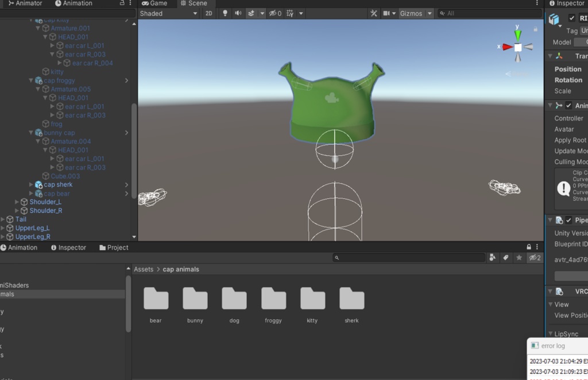Switch to the Scene tab

[194, 3]
